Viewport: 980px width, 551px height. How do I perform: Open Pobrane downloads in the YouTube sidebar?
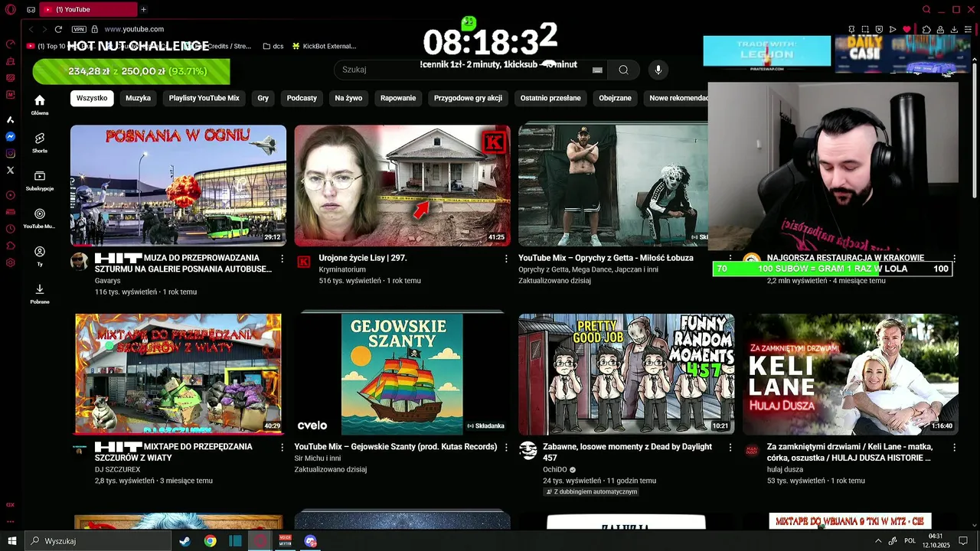tap(40, 293)
